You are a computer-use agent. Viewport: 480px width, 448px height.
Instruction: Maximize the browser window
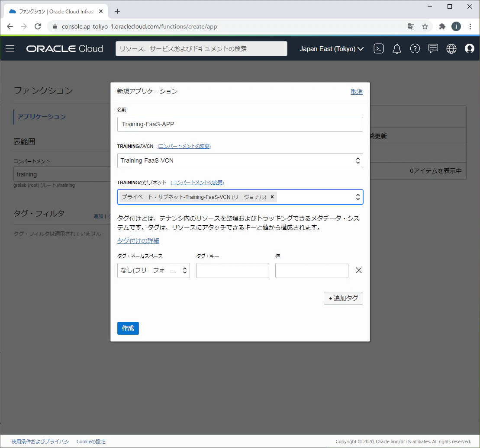click(449, 6)
